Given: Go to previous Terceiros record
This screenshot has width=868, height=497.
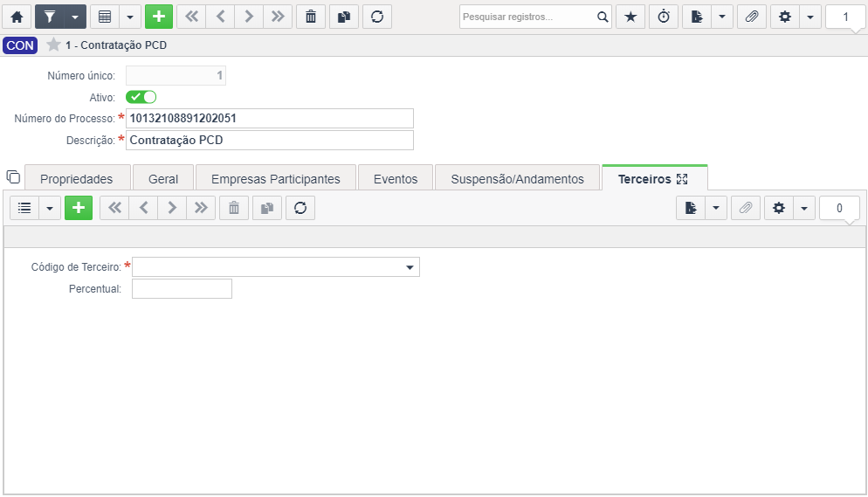Looking at the screenshot, I should (x=143, y=208).
